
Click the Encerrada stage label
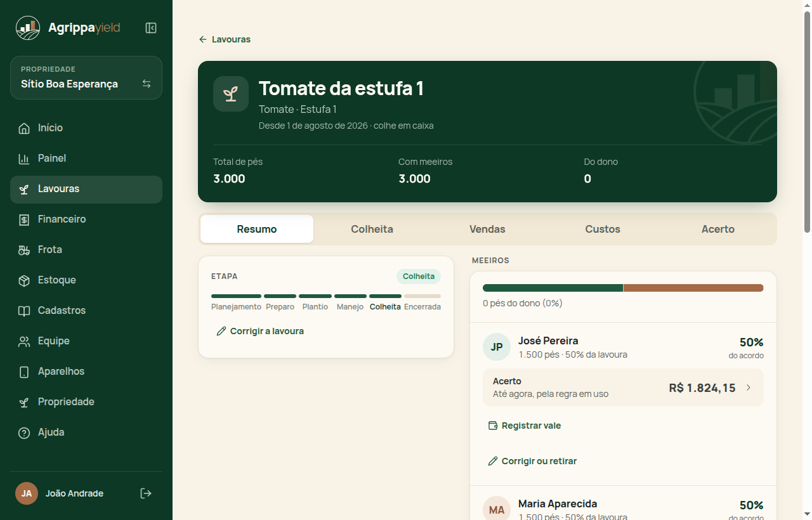coord(422,307)
